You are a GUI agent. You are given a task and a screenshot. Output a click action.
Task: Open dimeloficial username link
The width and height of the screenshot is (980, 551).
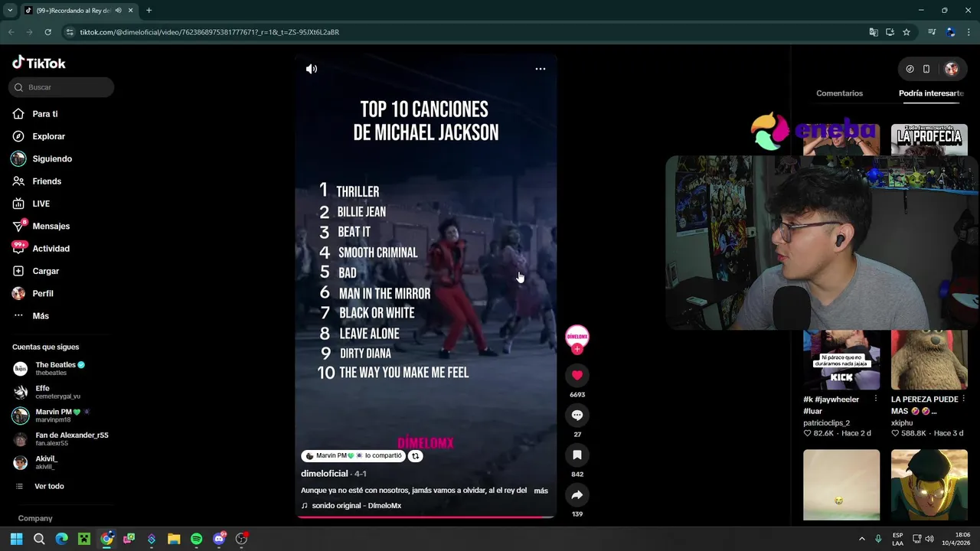pos(325,474)
